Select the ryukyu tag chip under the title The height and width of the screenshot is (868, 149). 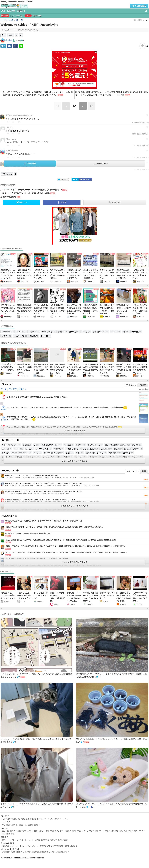coord(10,35)
